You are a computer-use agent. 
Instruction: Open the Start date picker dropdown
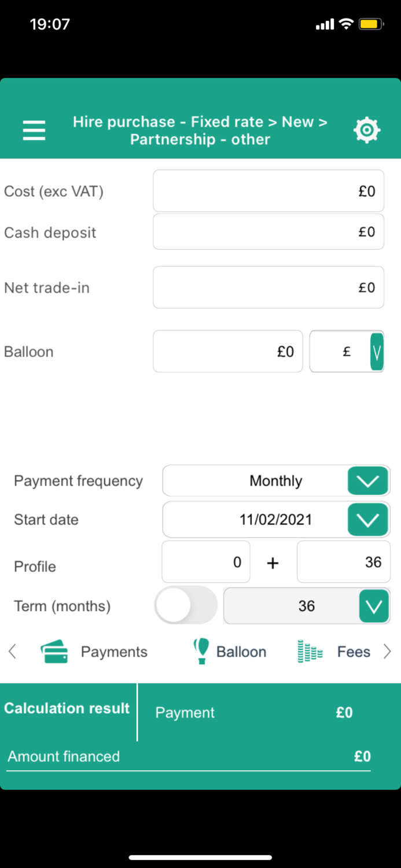coord(367,520)
